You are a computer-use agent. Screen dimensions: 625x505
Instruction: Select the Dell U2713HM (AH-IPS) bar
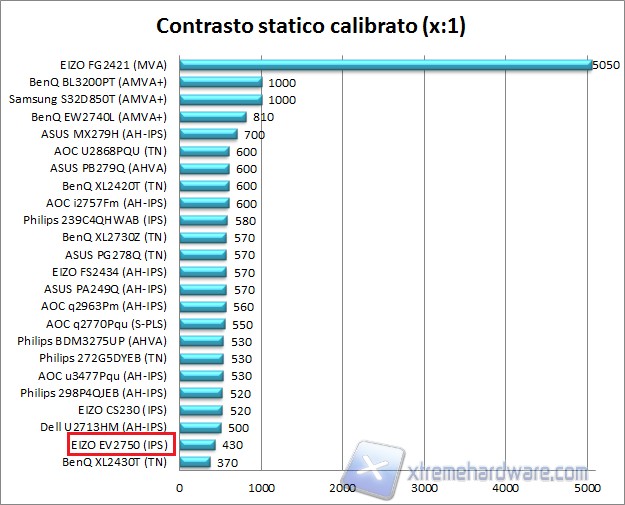pyautogui.click(x=200, y=427)
